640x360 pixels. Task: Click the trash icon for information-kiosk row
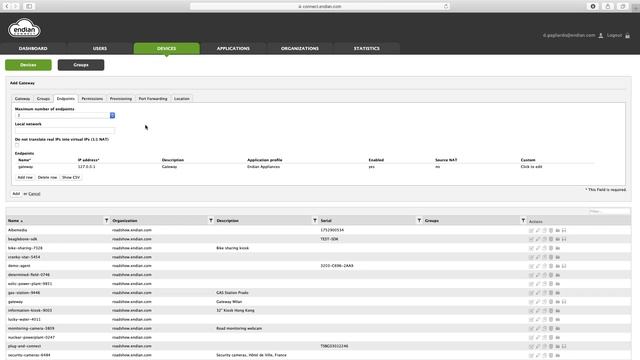tap(551, 311)
